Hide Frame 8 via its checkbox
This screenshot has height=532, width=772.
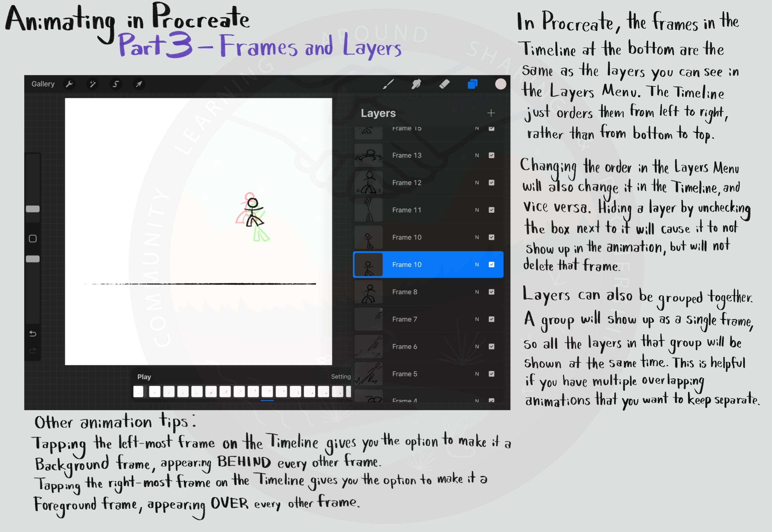pyautogui.click(x=491, y=292)
